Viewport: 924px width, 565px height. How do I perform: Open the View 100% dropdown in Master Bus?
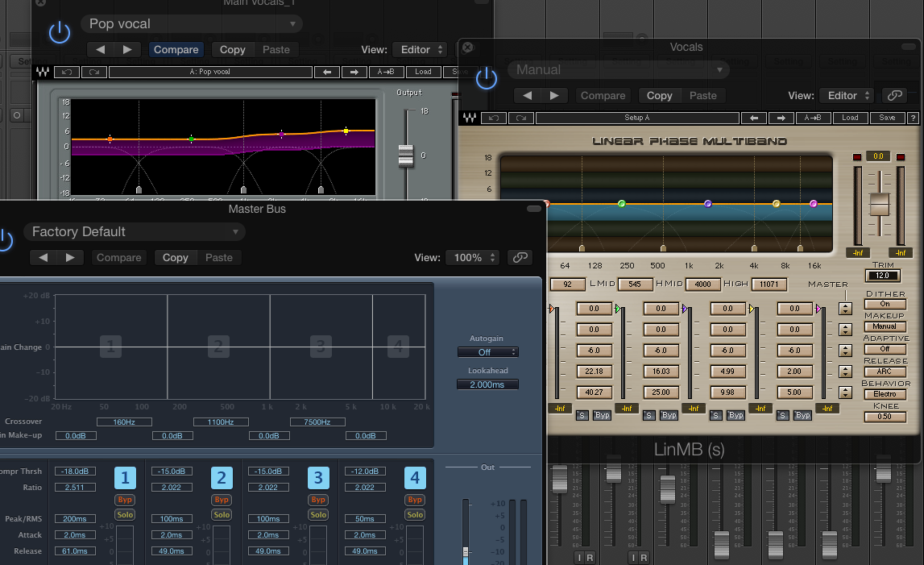(x=472, y=258)
